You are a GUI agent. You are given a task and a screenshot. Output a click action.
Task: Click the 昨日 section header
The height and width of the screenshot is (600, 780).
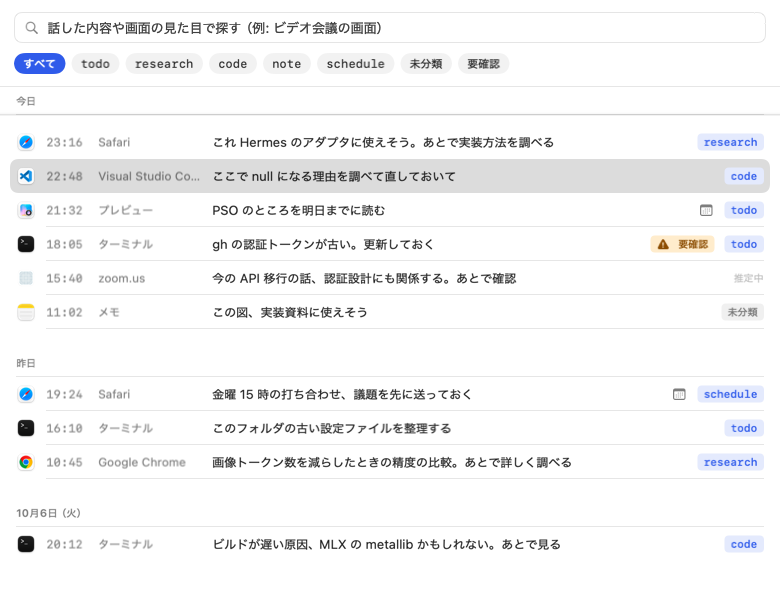(26, 363)
